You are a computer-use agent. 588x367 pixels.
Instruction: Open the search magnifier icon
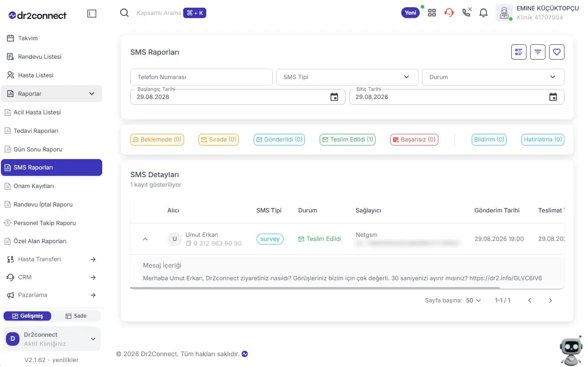(124, 13)
